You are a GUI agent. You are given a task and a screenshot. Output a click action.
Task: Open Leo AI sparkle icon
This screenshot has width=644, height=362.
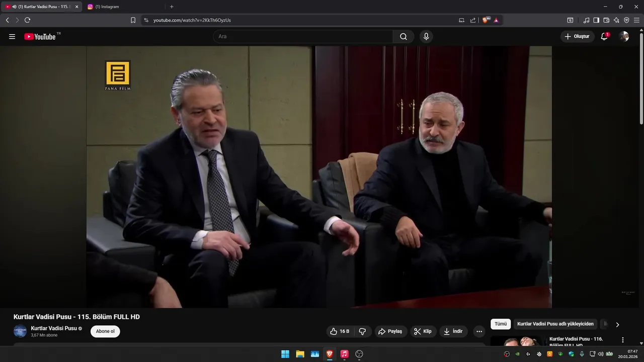[x=616, y=20]
